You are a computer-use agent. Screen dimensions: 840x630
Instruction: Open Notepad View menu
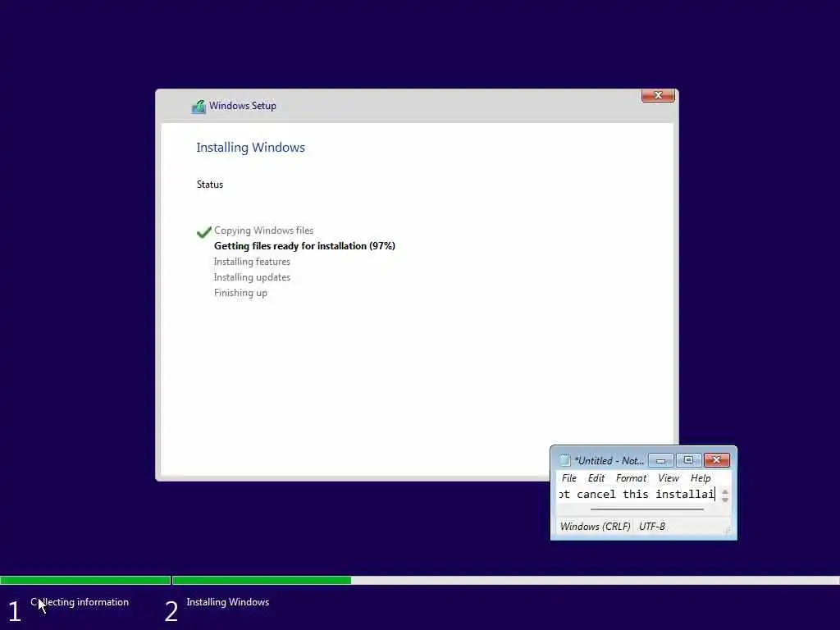point(668,478)
